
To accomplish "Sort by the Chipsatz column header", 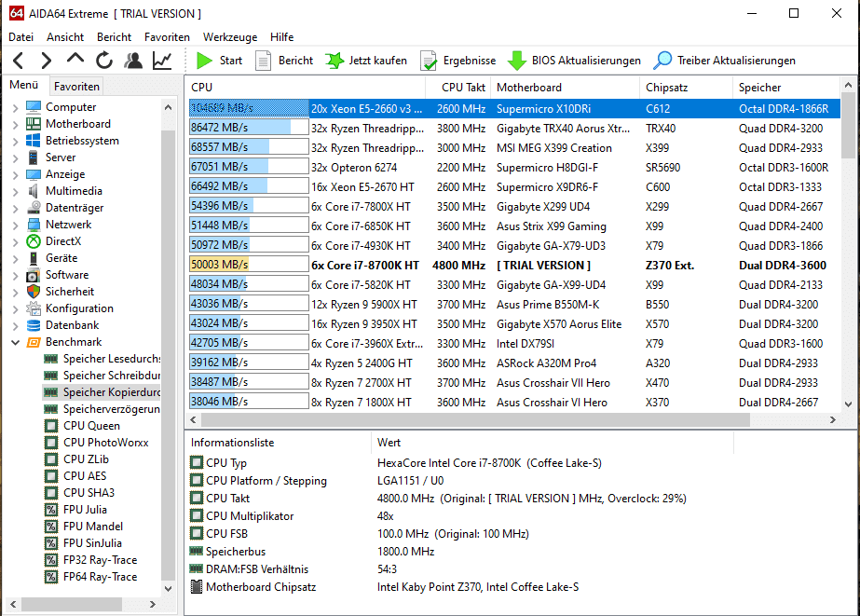I will 686,88.
